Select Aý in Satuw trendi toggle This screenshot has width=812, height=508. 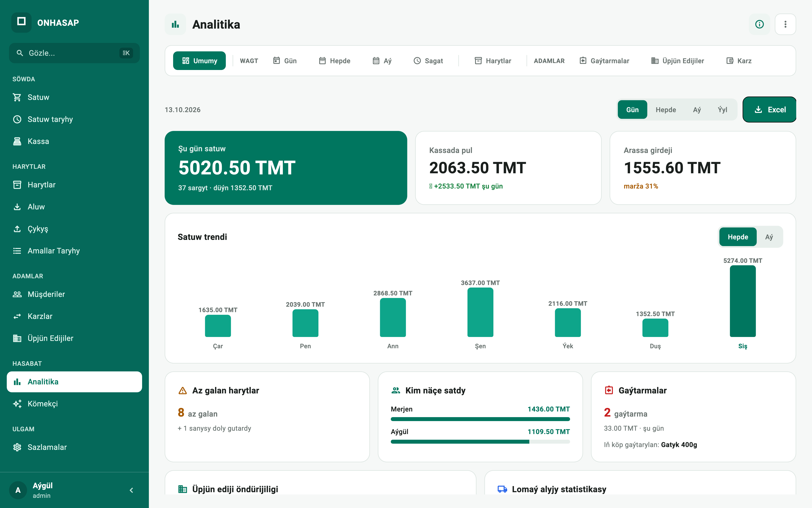click(x=769, y=237)
